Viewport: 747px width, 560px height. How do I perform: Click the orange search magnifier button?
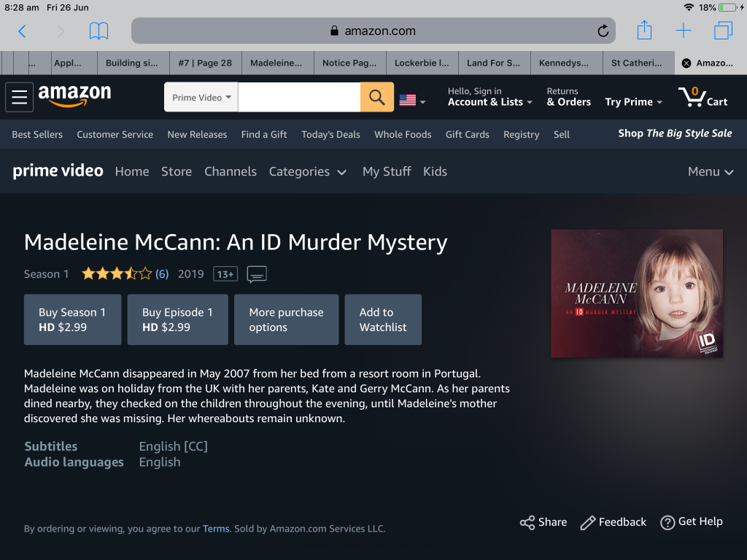[x=376, y=97]
